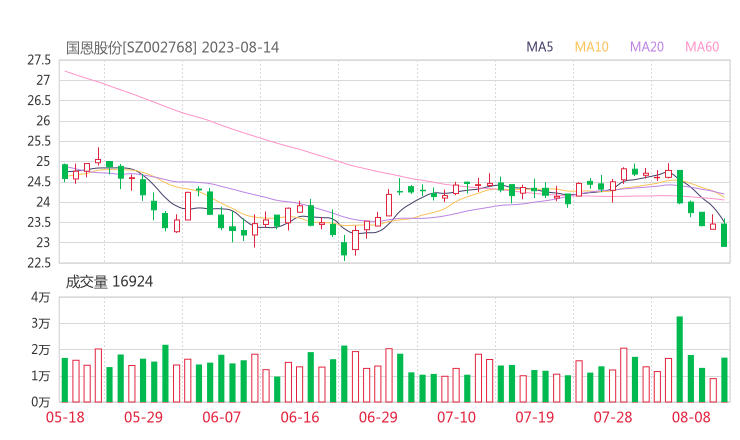The width and height of the screenshot is (740, 440).
Task: Select the 07-28 date marker
Action: point(612,417)
